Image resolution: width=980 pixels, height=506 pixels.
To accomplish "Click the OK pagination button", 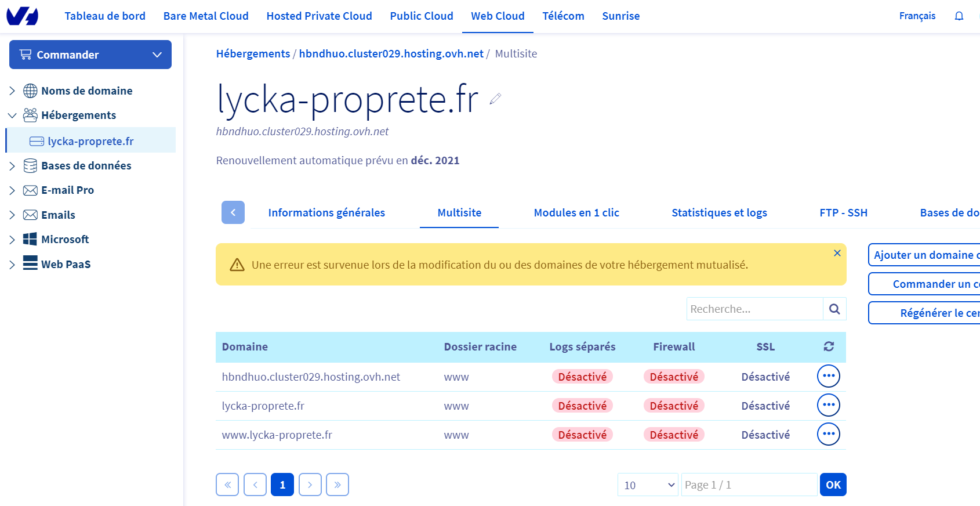I will point(833,485).
